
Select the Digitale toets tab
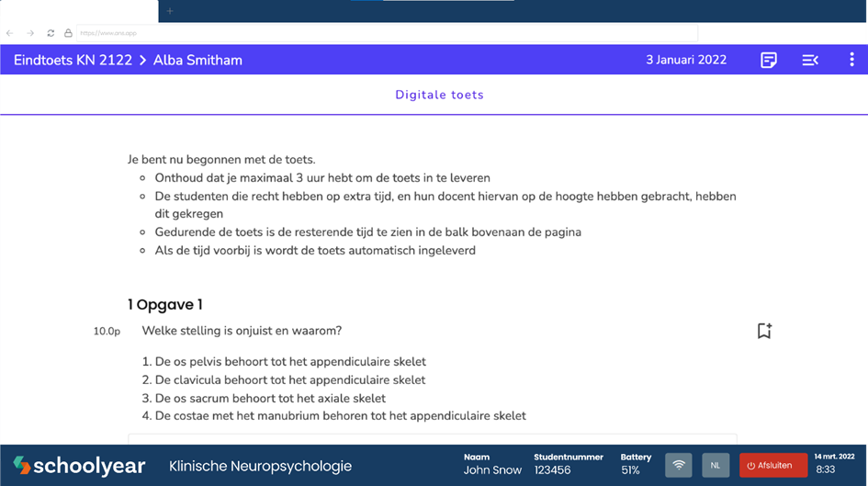coord(439,95)
